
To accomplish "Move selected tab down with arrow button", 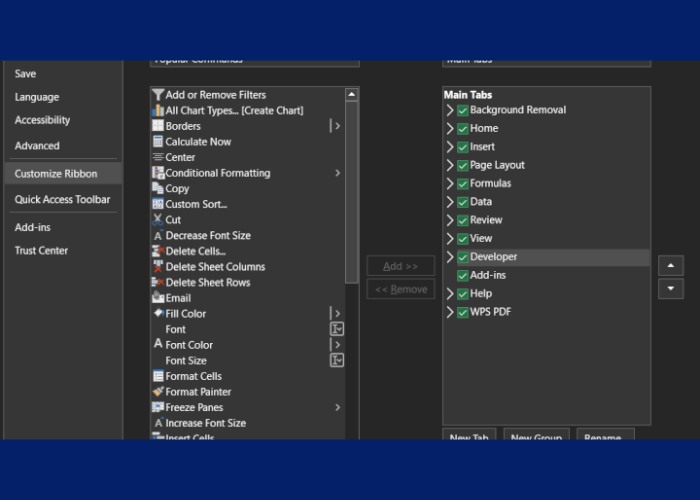I will [671, 288].
